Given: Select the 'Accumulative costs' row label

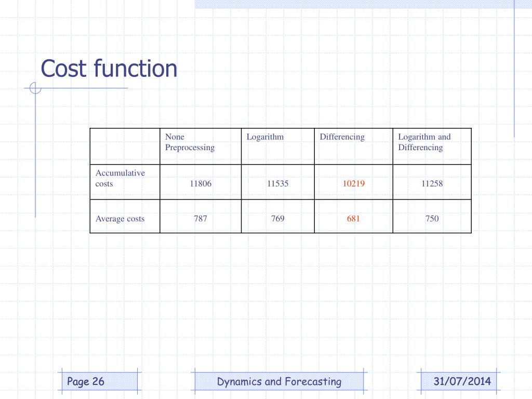Looking at the screenshot, I should pyautogui.click(x=120, y=178).
